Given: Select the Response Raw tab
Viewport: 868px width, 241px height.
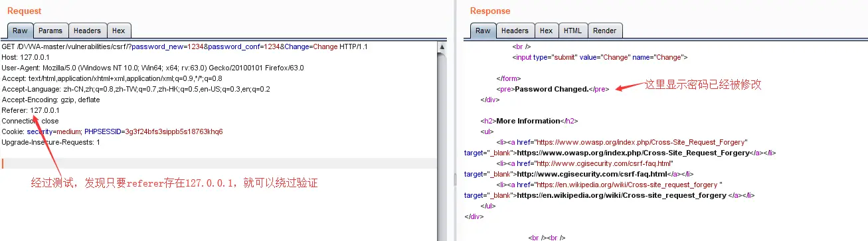Looking at the screenshot, I should click(483, 31).
